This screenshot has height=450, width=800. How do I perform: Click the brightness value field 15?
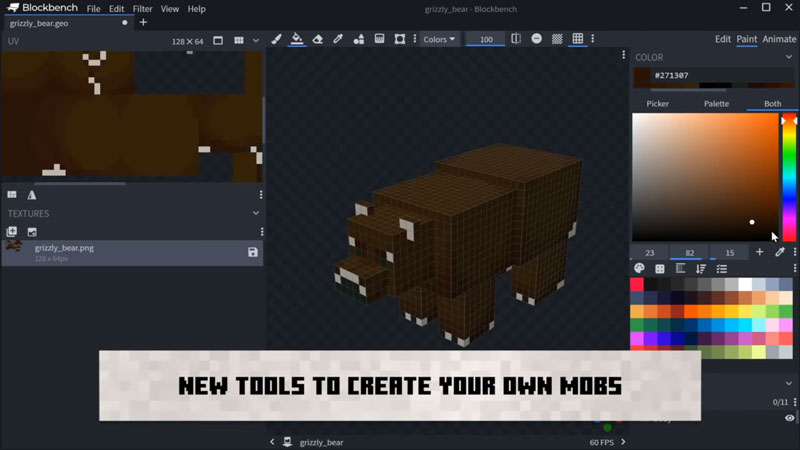point(730,253)
